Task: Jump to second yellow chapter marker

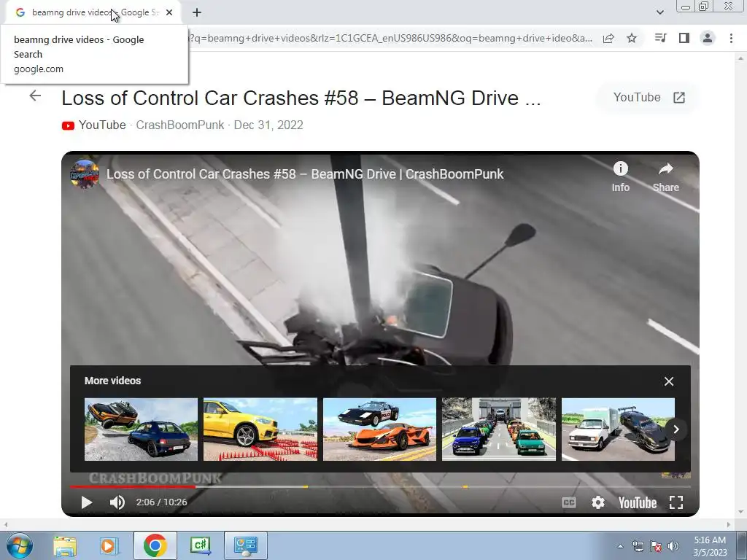Action: [x=465, y=486]
